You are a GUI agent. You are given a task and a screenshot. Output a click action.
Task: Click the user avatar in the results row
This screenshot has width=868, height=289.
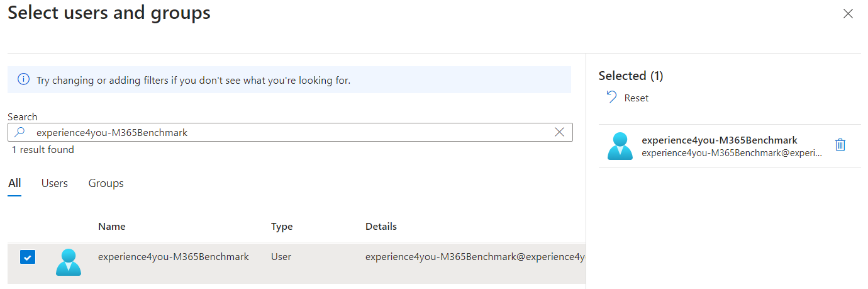pos(69,262)
